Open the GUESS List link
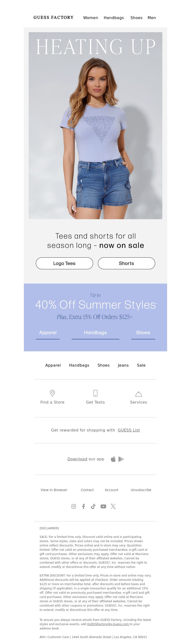 tap(129, 430)
